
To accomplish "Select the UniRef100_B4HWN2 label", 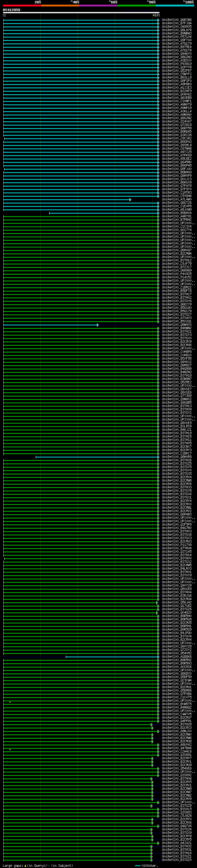I will pyautogui.click(x=177, y=328).
